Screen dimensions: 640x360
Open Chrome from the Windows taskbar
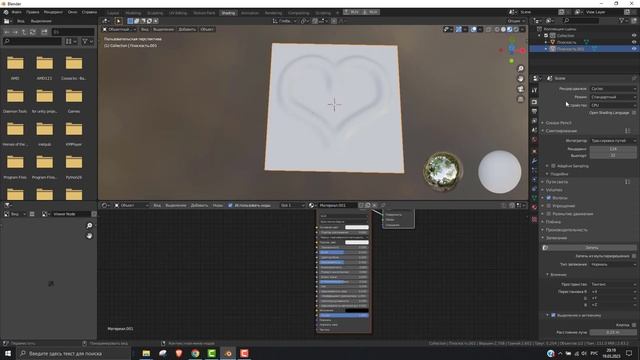click(195, 353)
